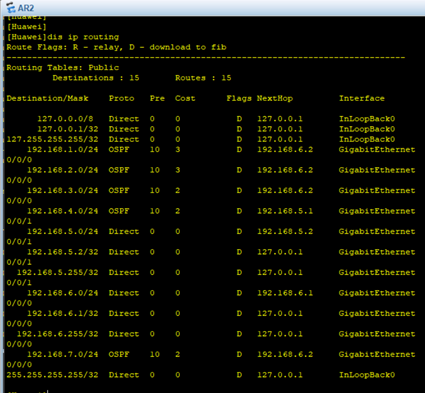The height and width of the screenshot is (393, 425).
Task: Click 0/0/1 under the 192.168.4.0/24 row
Action: pos(19,221)
